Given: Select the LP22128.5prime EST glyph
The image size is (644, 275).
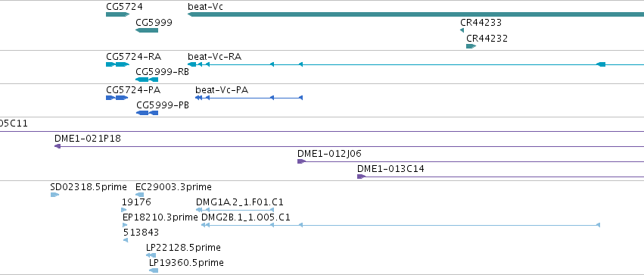Looking at the screenshot, I should click(151, 255).
